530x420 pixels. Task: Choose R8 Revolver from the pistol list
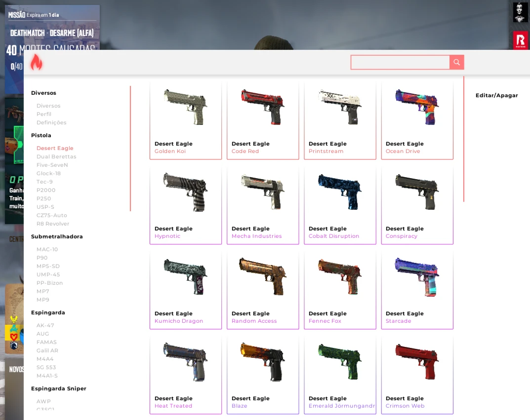pos(53,224)
